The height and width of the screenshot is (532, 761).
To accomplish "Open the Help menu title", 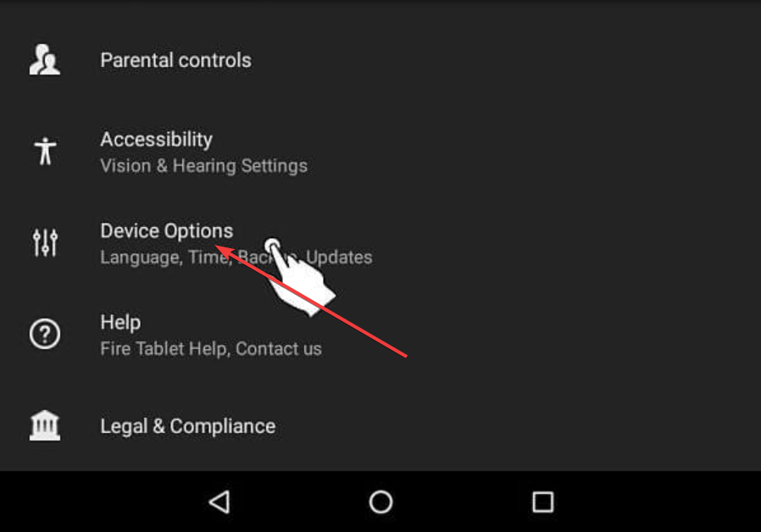I will point(120,323).
